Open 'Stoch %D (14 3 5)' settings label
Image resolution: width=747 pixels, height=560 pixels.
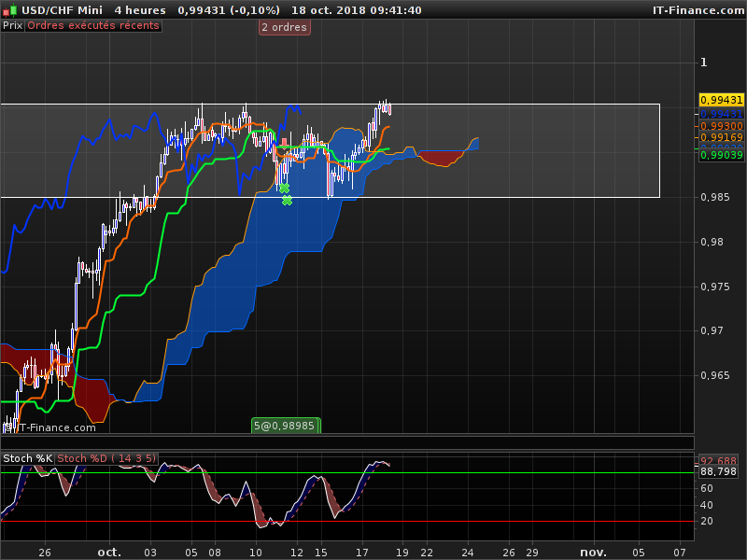pos(106,458)
